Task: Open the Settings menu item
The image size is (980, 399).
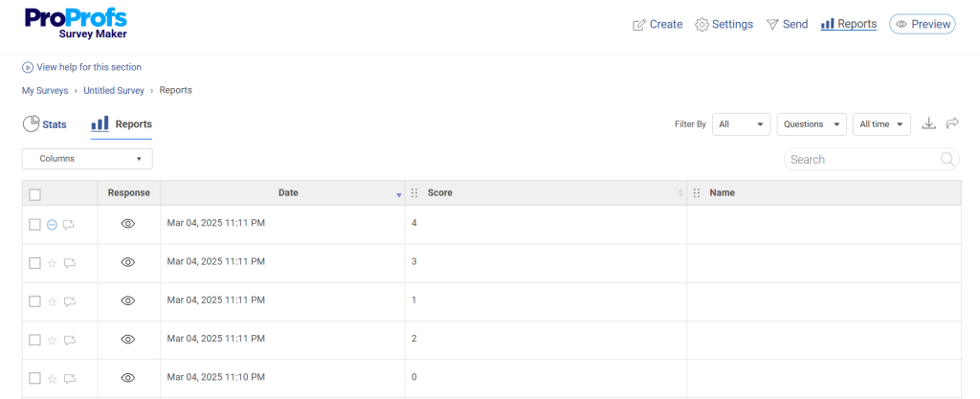Action: [724, 25]
